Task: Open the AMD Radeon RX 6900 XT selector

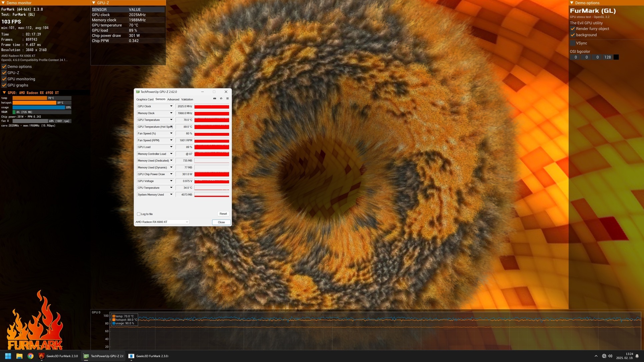Action: pos(162,222)
